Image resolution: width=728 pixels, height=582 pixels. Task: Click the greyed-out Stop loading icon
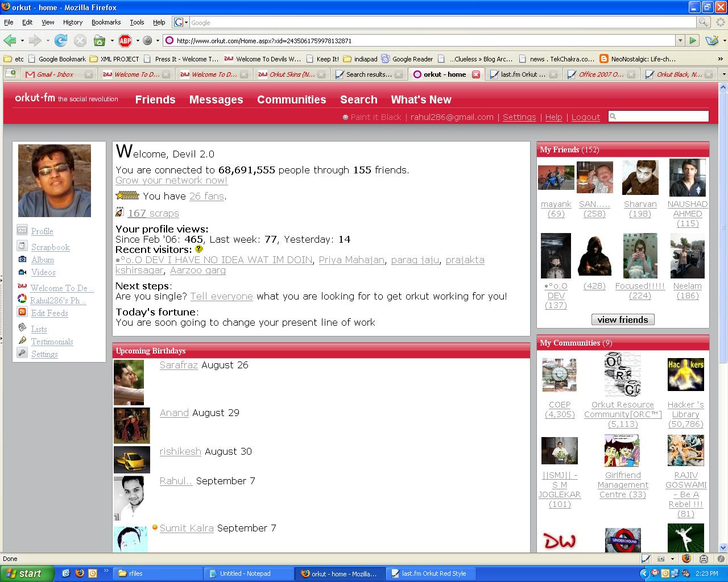pos(80,40)
